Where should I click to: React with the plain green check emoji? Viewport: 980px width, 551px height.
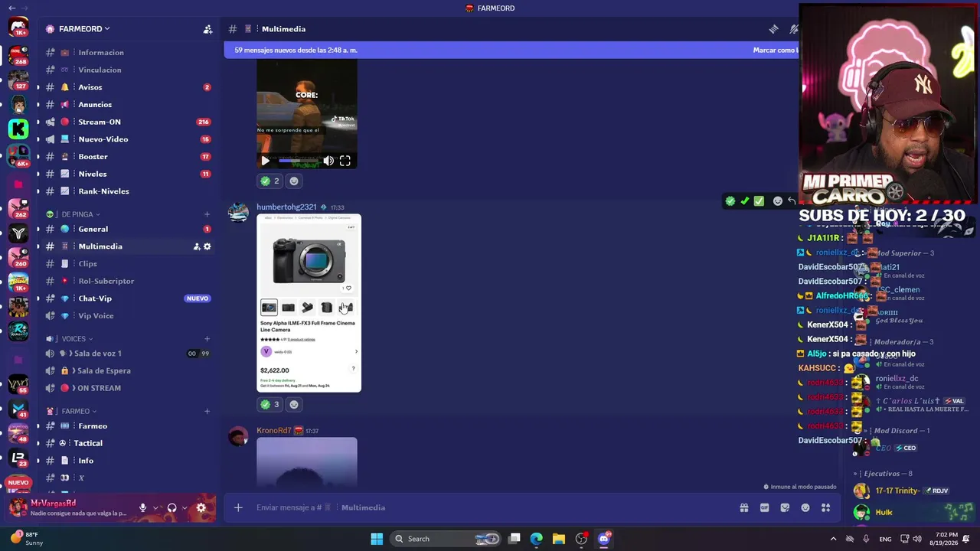tap(744, 201)
